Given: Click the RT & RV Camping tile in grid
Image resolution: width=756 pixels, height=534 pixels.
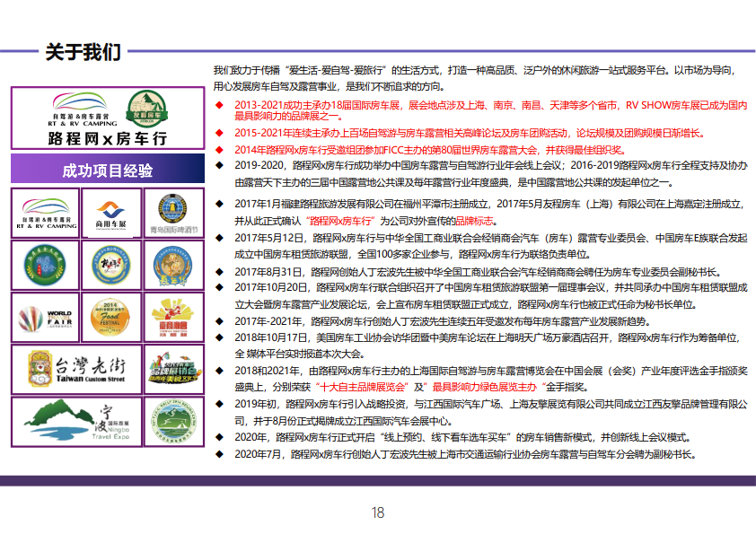Looking at the screenshot, I should click(x=45, y=213).
